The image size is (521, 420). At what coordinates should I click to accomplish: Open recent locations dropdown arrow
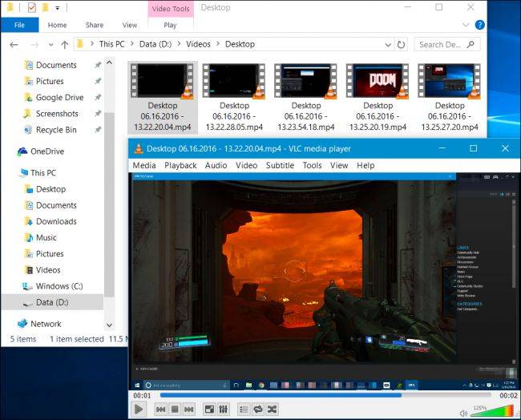(50, 45)
